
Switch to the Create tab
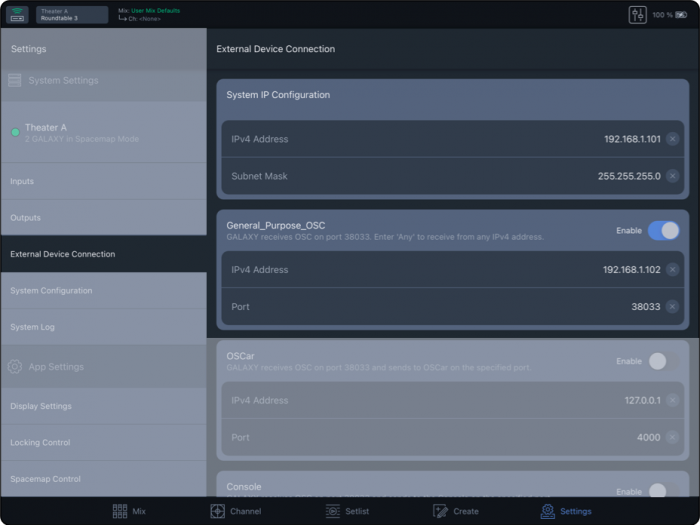click(456, 511)
